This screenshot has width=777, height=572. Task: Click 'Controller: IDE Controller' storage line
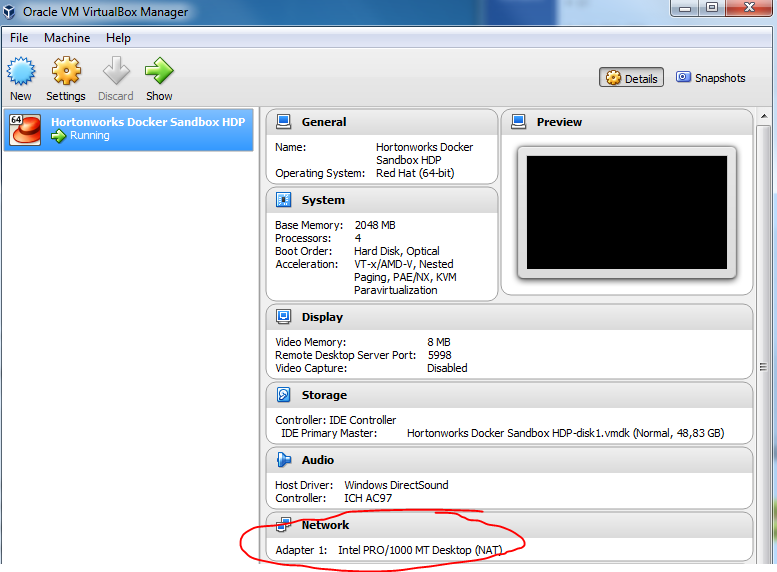[335, 420]
